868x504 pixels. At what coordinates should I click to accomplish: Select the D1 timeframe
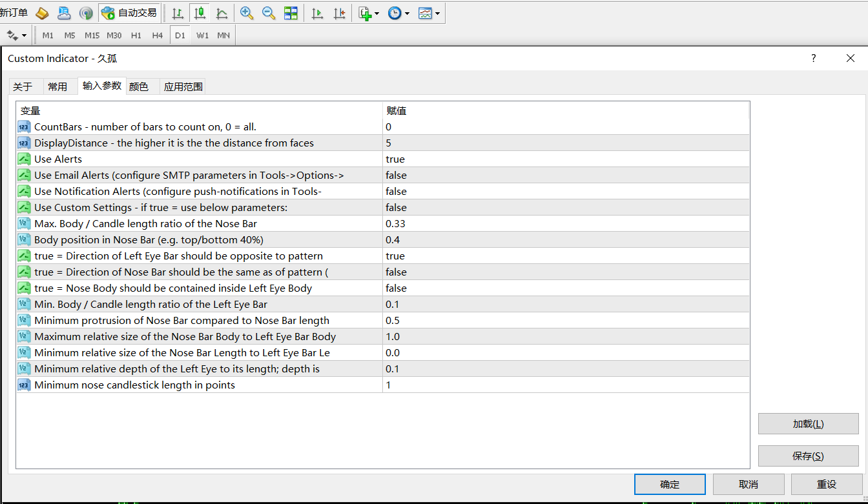coord(180,35)
